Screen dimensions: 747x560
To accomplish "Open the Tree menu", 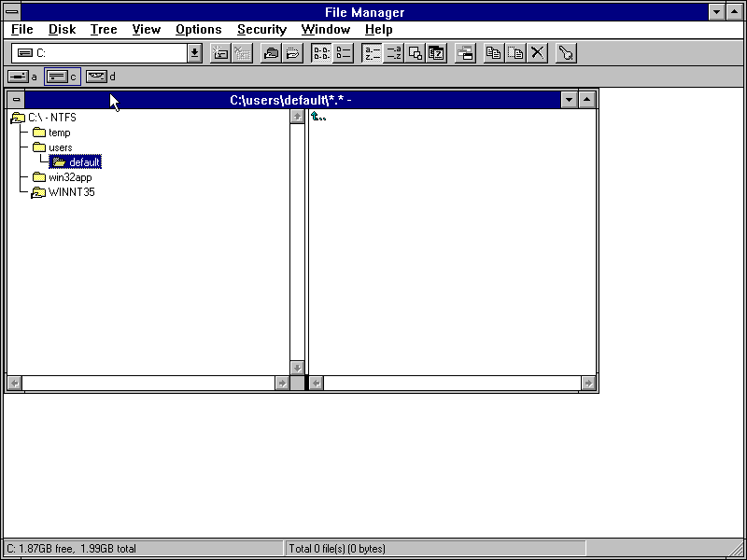I will pyautogui.click(x=104, y=30).
